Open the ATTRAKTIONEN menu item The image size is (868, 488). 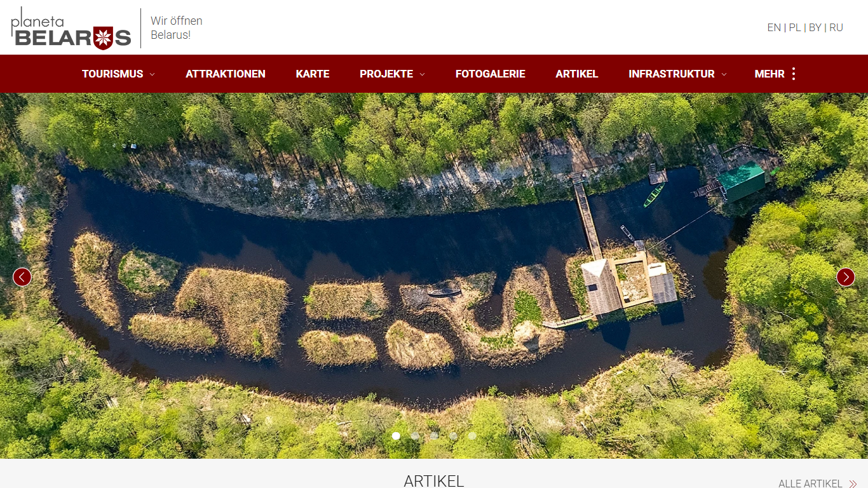point(226,74)
